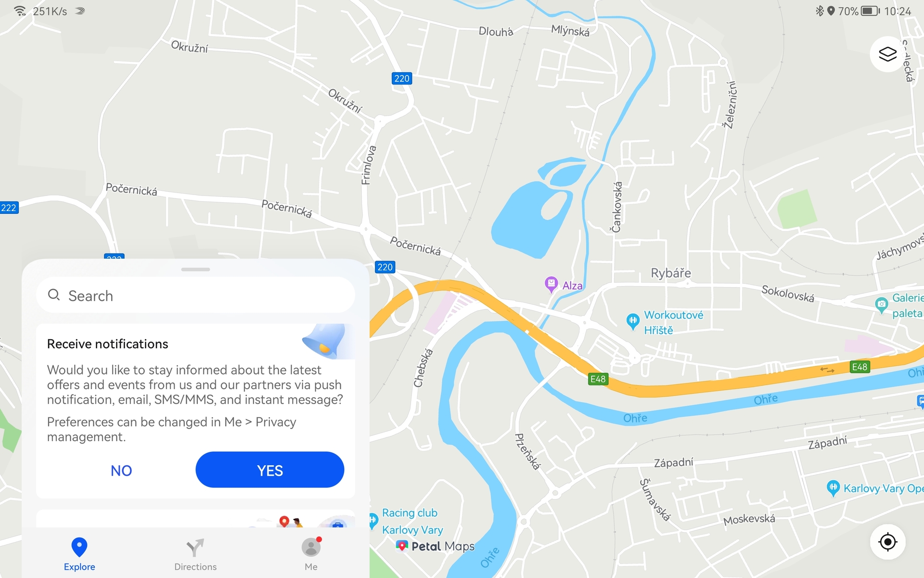
Task: Open the Explore tab
Action: [79, 554]
